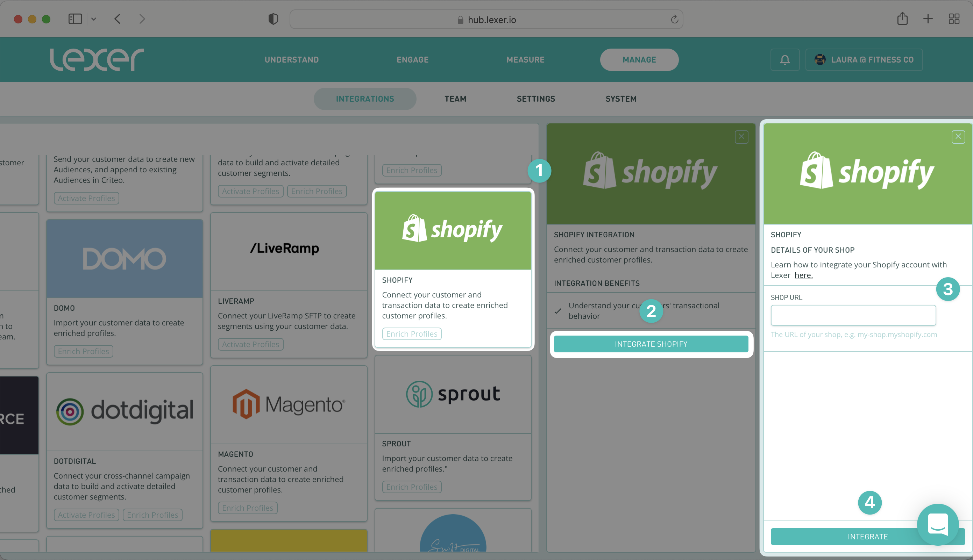Click the Shopify logo in Integration panel
Viewport: 973px width, 560px height.
click(650, 170)
